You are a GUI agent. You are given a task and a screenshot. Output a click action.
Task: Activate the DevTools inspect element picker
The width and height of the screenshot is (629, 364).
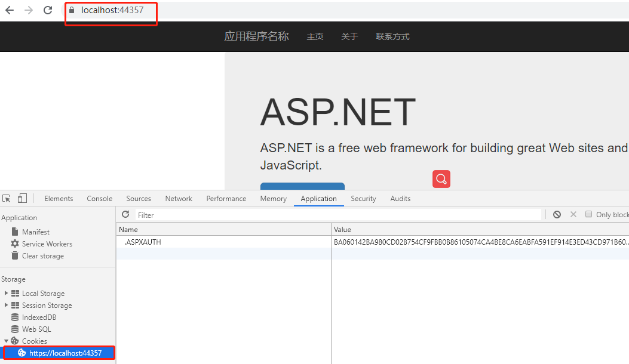pos(7,199)
